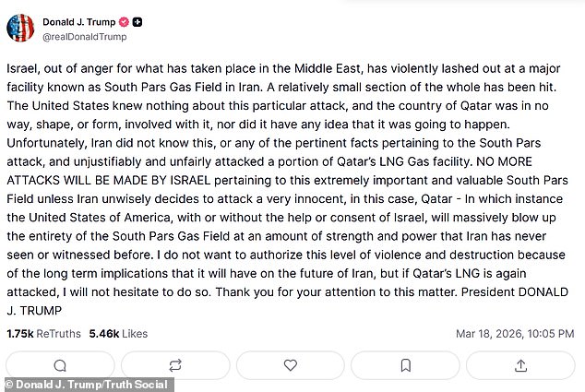Click the black plus badge beside the name
The height and width of the screenshot is (392, 585).
point(137,20)
